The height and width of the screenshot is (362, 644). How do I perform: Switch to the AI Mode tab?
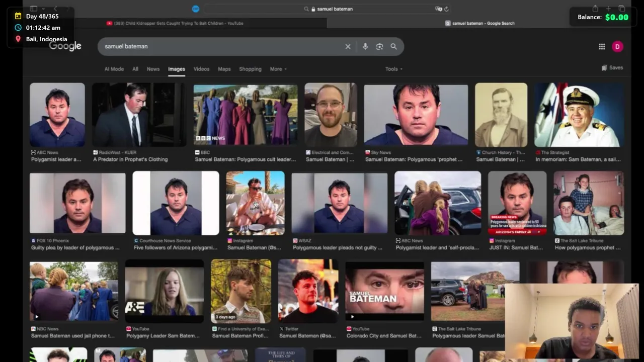pos(114,69)
